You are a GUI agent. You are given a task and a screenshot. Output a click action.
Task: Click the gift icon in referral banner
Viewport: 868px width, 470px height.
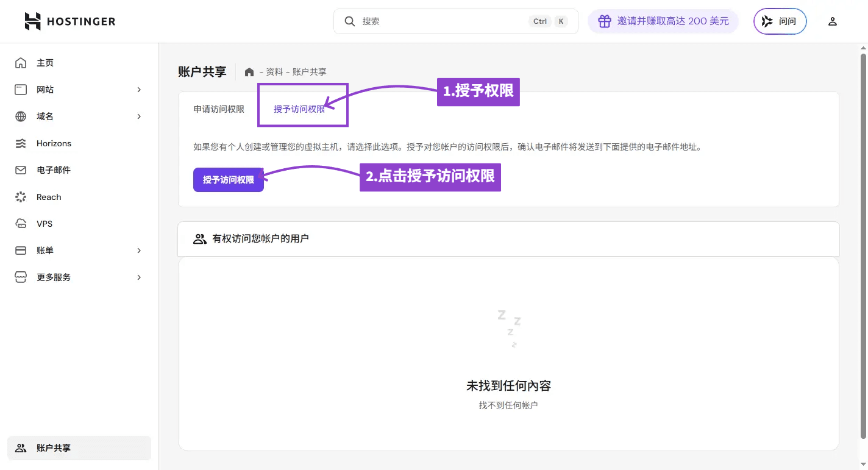pos(604,21)
